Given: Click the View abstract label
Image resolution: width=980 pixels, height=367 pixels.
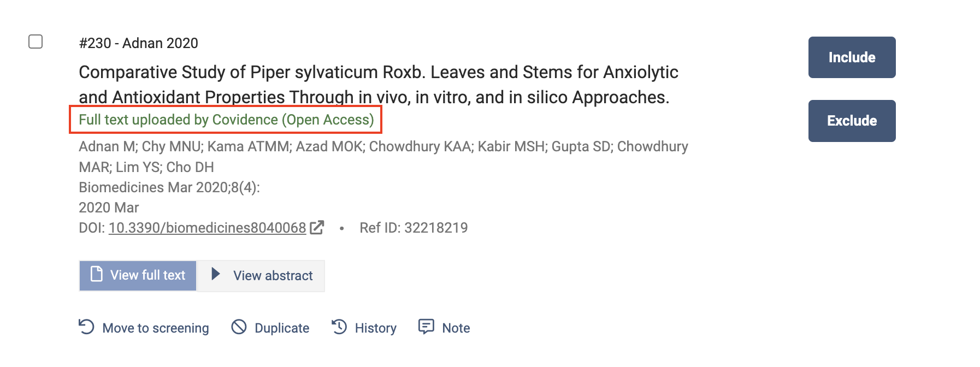Looking at the screenshot, I should 273,276.
